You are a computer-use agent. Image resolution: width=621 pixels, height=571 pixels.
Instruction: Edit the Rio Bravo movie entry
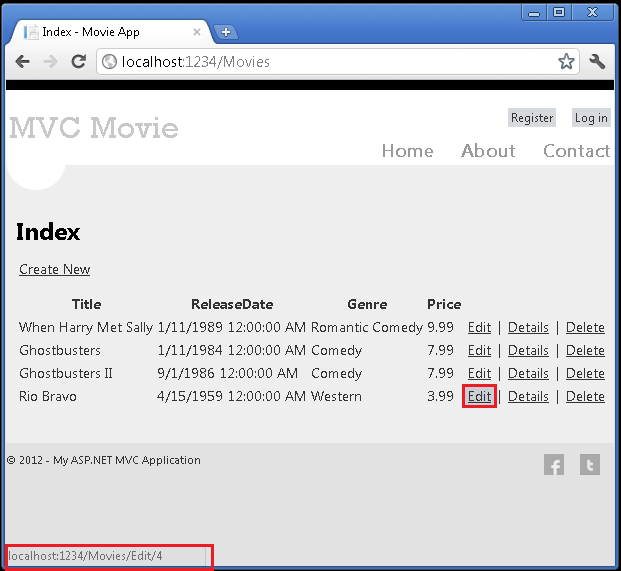479,397
